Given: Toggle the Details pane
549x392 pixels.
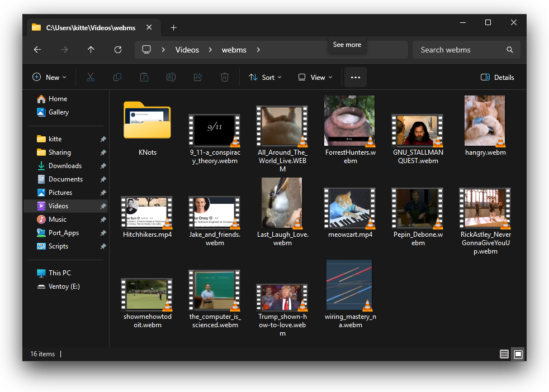Looking at the screenshot, I should click(x=497, y=77).
